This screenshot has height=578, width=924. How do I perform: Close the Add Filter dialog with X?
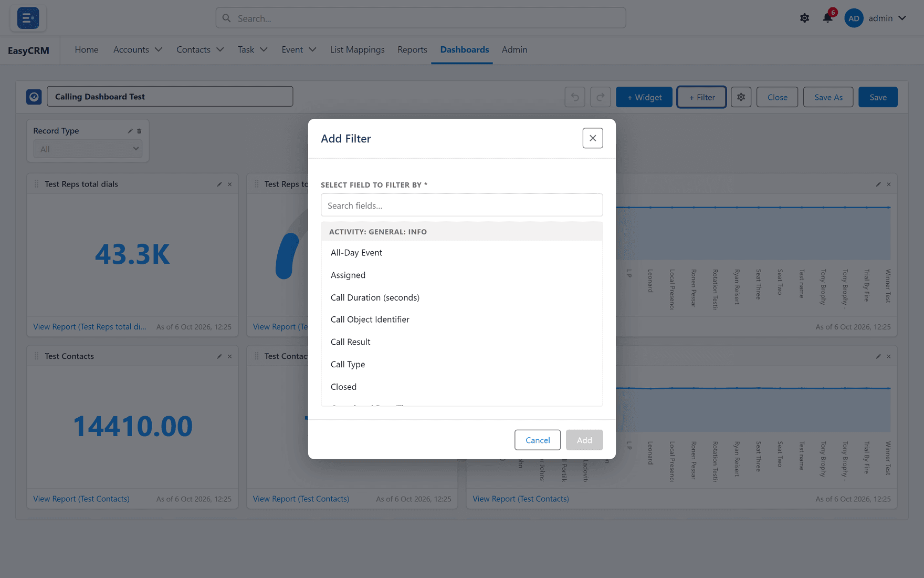click(x=593, y=138)
